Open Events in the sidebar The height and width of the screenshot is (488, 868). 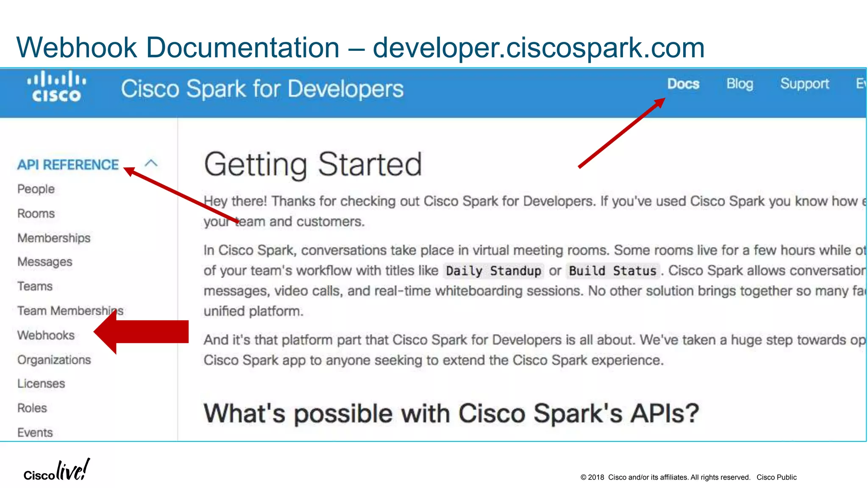coord(35,433)
